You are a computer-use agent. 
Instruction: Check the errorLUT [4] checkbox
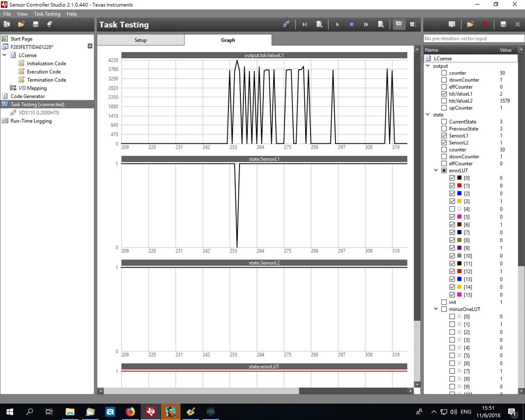click(x=452, y=209)
